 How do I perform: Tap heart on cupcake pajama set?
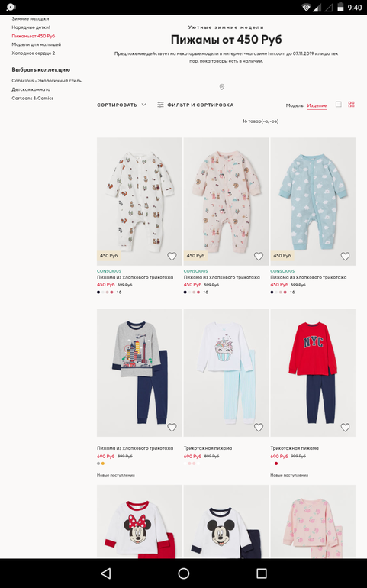click(259, 427)
